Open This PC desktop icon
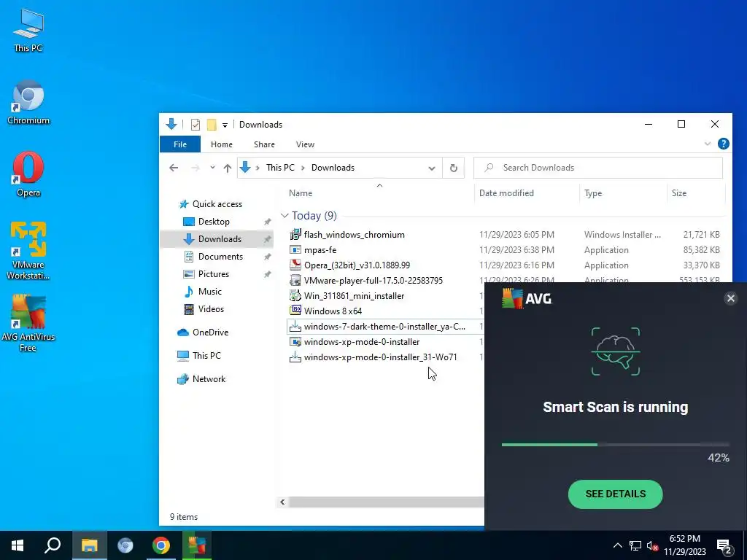This screenshot has width=747, height=560. [28, 29]
